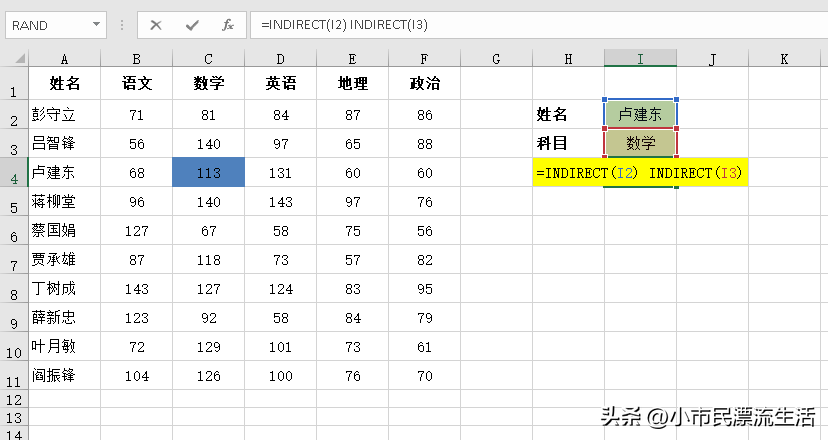Select the cell with name 贾承雄
This screenshot has width=828, height=440.
[x=64, y=259]
